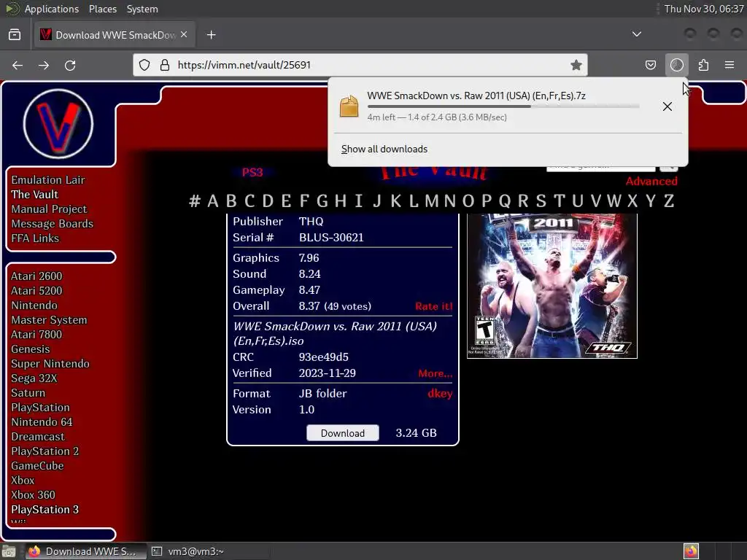
Task: Click the PS3 heading link
Action: 252,172
